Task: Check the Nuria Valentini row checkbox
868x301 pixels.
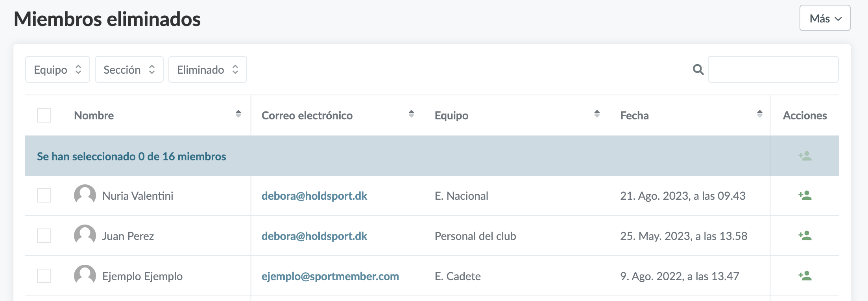Action: pyautogui.click(x=44, y=195)
